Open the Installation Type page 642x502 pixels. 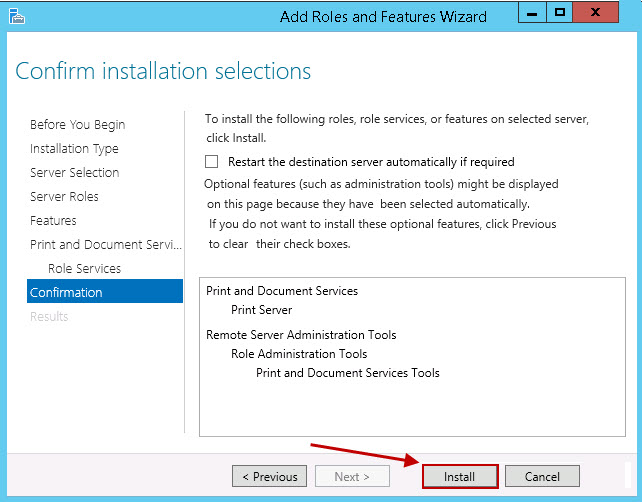click(x=74, y=148)
